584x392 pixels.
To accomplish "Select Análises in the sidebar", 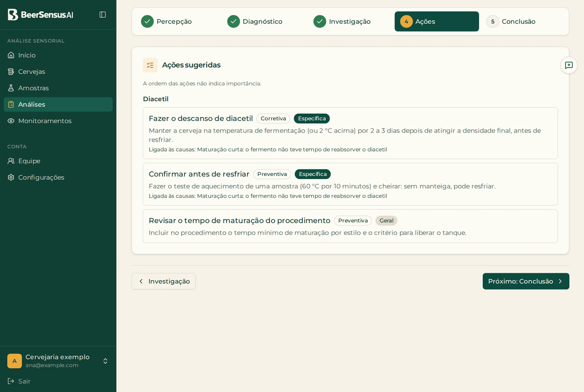I will point(58,104).
